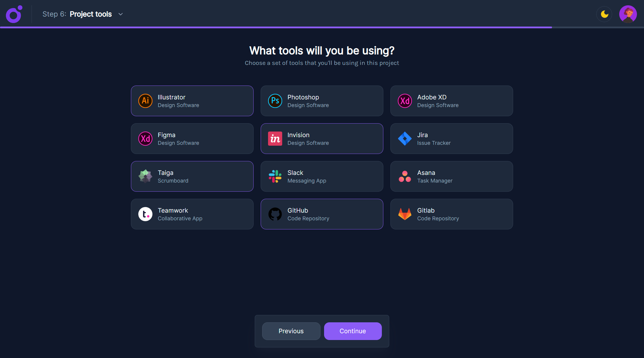This screenshot has height=358, width=644.
Task: Deselect the Taiga Scrumboard card
Action: click(192, 176)
